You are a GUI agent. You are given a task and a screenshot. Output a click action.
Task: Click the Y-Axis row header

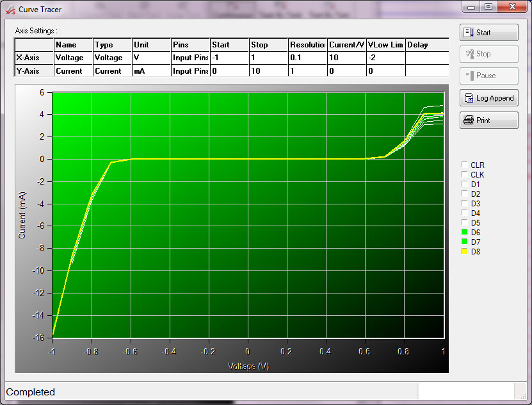pyautogui.click(x=34, y=71)
